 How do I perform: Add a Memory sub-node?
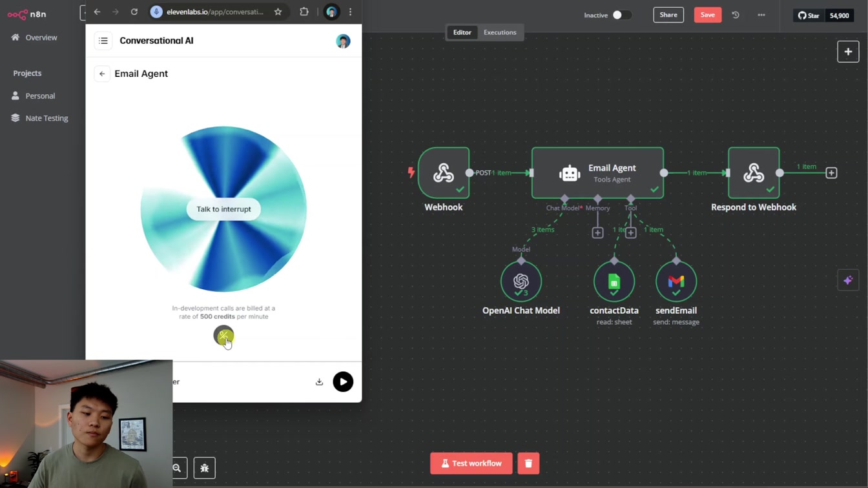[x=597, y=232]
